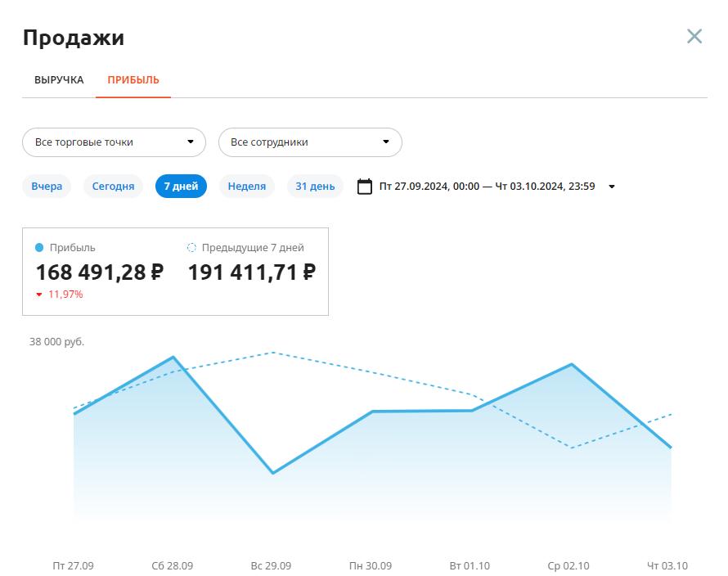The width and height of the screenshot is (728, 576).
Task: Switch to the ВЫРУЧКА tab
Action: click(x=59, y=80)
